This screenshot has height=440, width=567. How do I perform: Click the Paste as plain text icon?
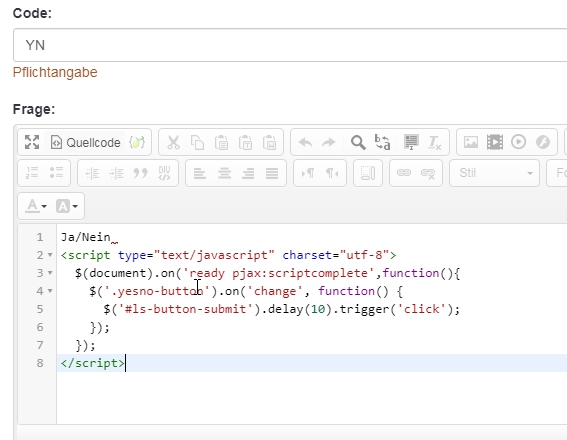tap(246, 142)
